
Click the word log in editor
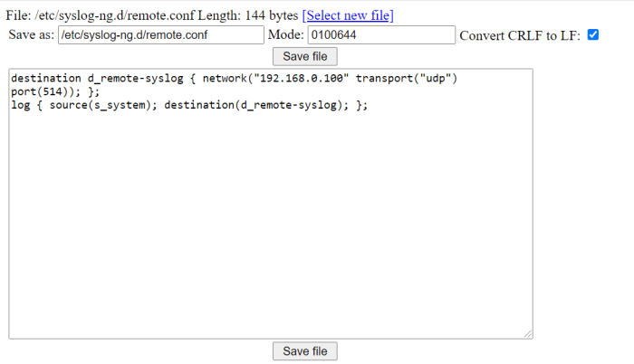pos(20,105)
